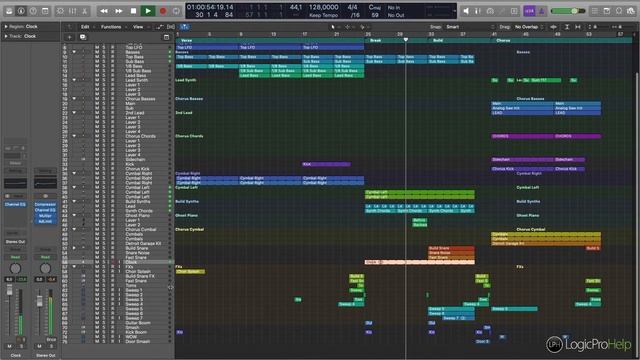Toggle Global Tracks button above track list
The width and height of the screenshot is (640, 360).
pos(167,37)
